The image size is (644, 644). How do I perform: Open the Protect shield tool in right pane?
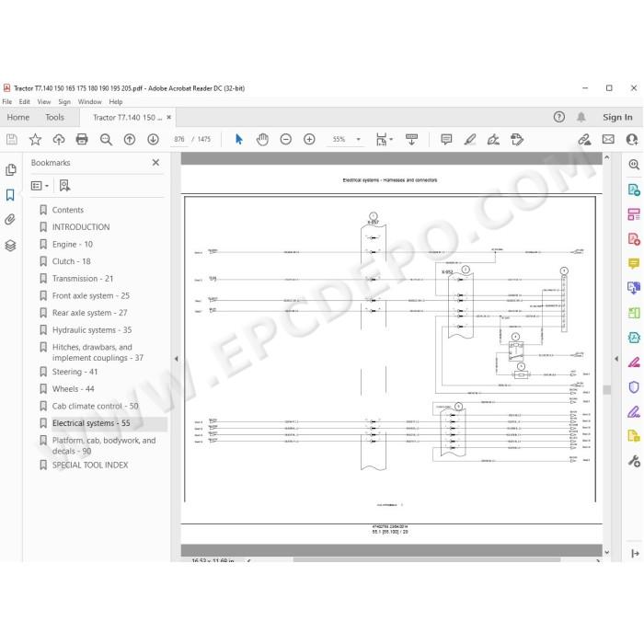[x=634, y=387]
